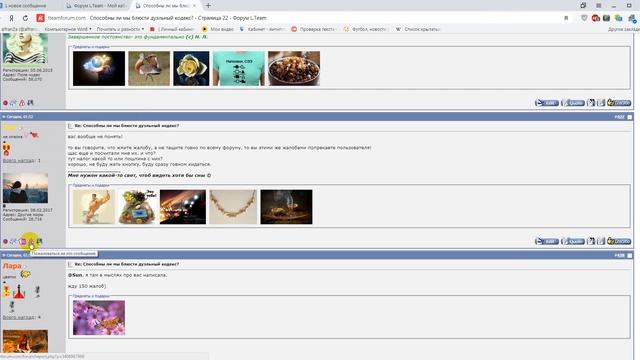Viewport: 640px width, 360px height.
Task: Open the 'Мои видео' bookmark
Action: coord(218,29)
